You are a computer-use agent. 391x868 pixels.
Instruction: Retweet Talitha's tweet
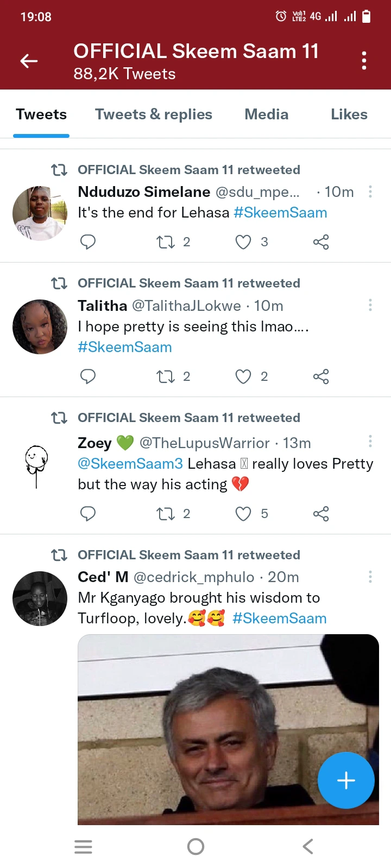pyautogui.click(x=166, y=376)
